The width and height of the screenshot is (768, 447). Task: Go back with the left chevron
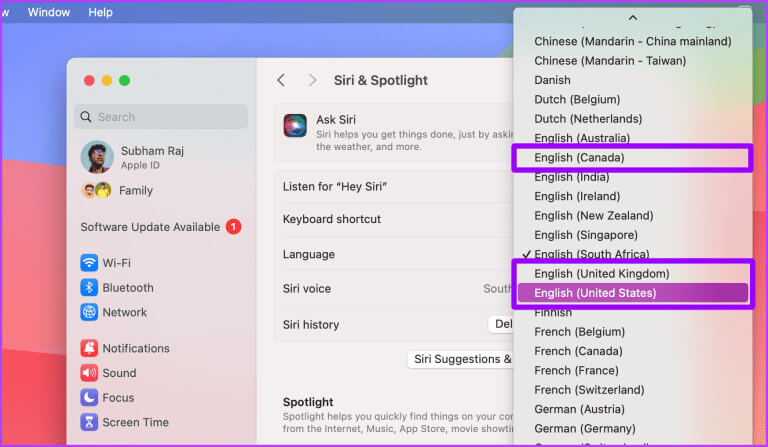(x=281, y=80)
